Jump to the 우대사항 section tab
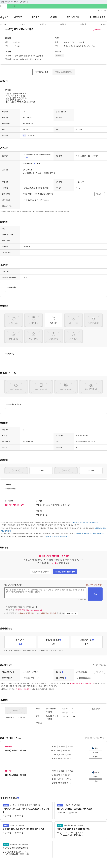The width and height of the screenshot is (107, 868). click(43, 24)
